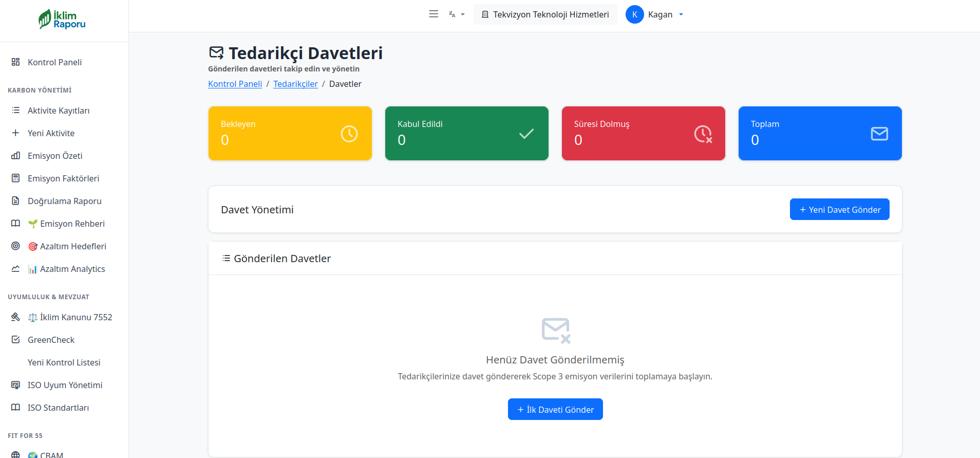Follow the Kontrol Paneli breadcrumb link
The width and height of the screenshot is (980, 458).
[235, 84]
